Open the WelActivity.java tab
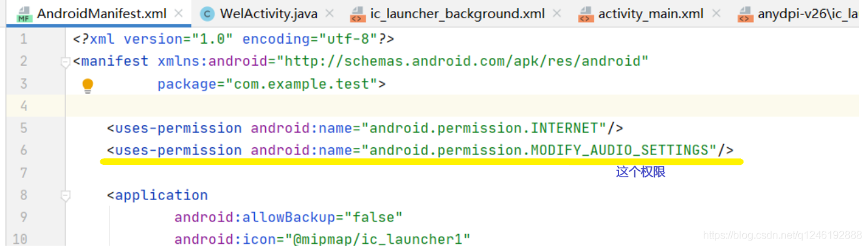The height and width of the screenshot is (247, 868). [268, 13]
